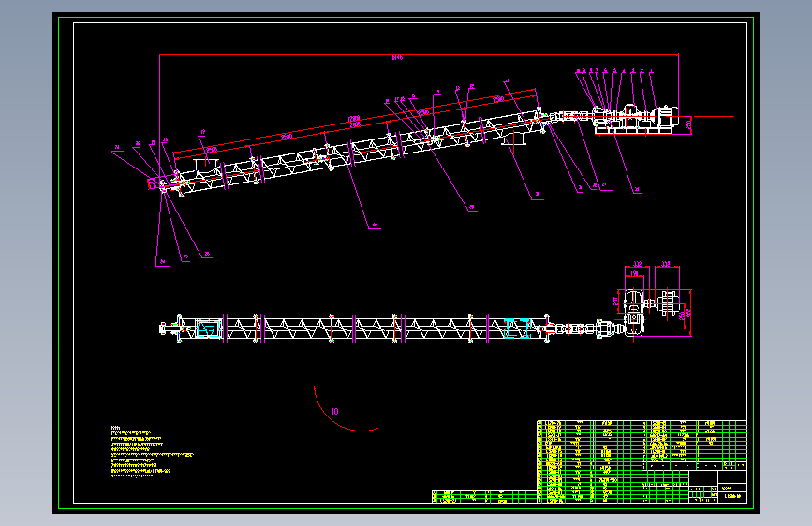Select part callout number 2 at upper right
Image resolution: width=812 pixels, height=526 pixels.
coord(642,71)
